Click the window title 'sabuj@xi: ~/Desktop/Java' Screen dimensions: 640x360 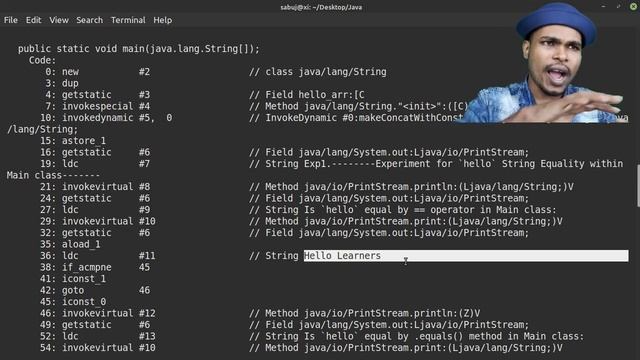(321, 7)
